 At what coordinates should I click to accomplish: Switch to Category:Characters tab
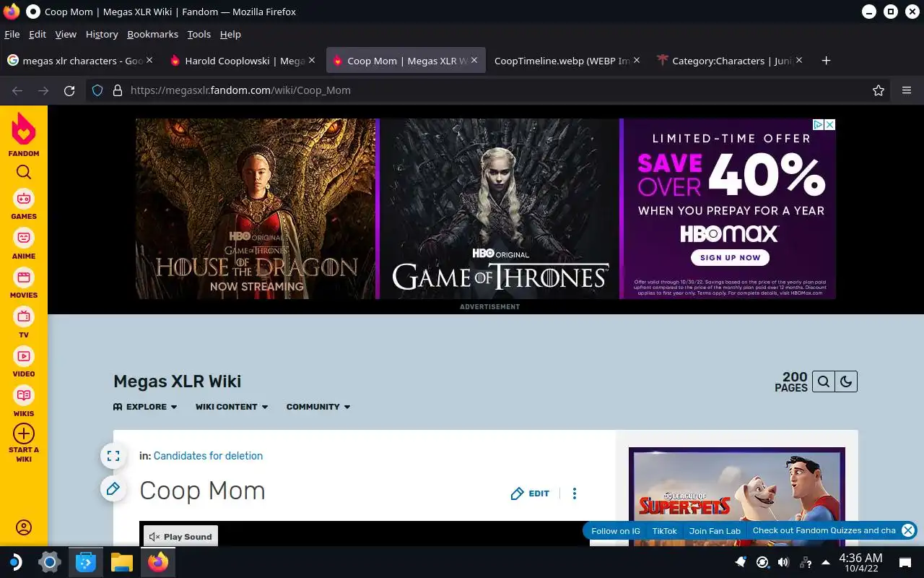point(729,61)
